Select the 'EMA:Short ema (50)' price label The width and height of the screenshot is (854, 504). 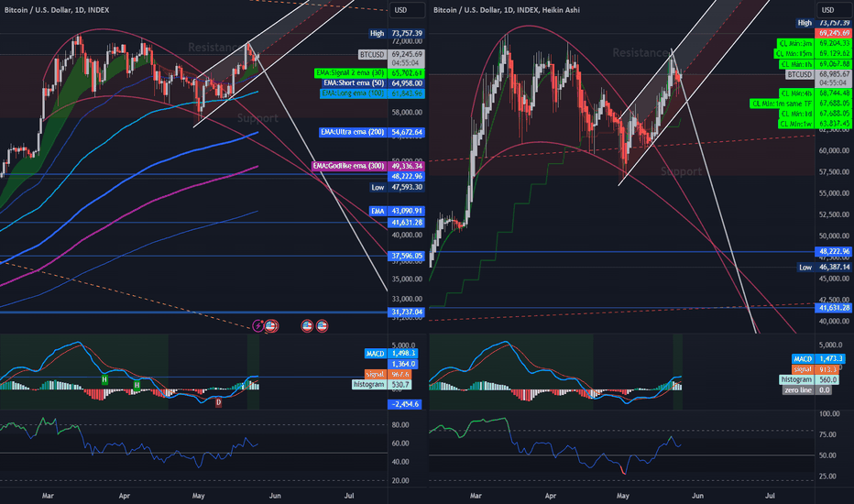(x=373, y=82)
